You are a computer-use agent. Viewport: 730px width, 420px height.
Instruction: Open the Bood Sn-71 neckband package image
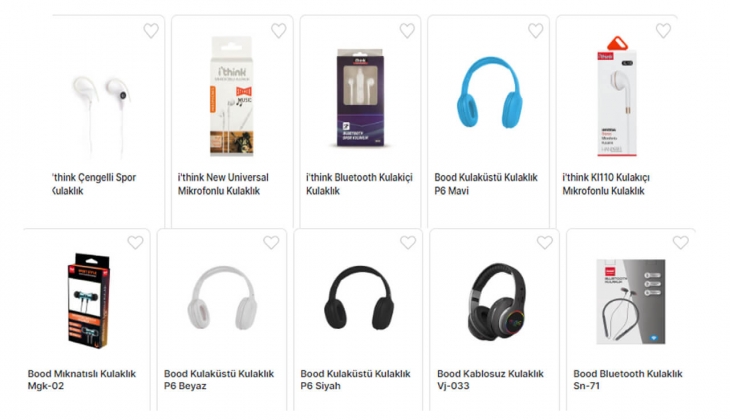(631, 302)
